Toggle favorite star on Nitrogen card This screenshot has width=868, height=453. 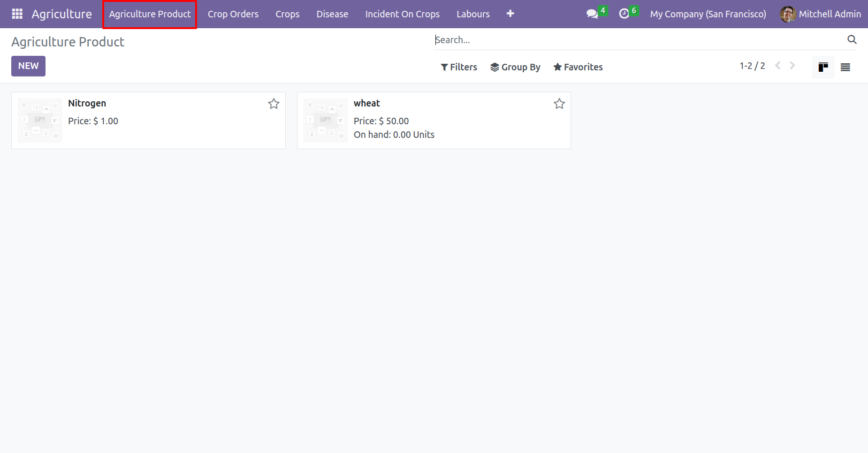pos(274,104)
